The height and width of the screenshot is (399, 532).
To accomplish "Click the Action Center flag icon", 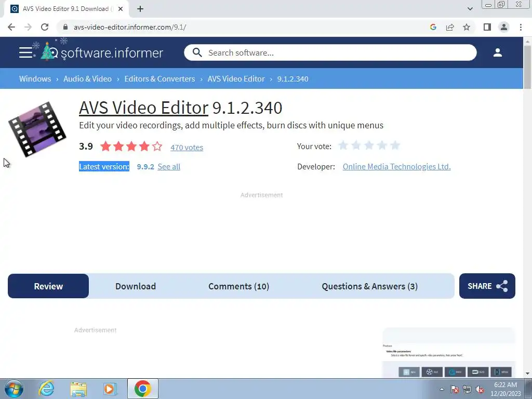I will [x=454, y=389].
